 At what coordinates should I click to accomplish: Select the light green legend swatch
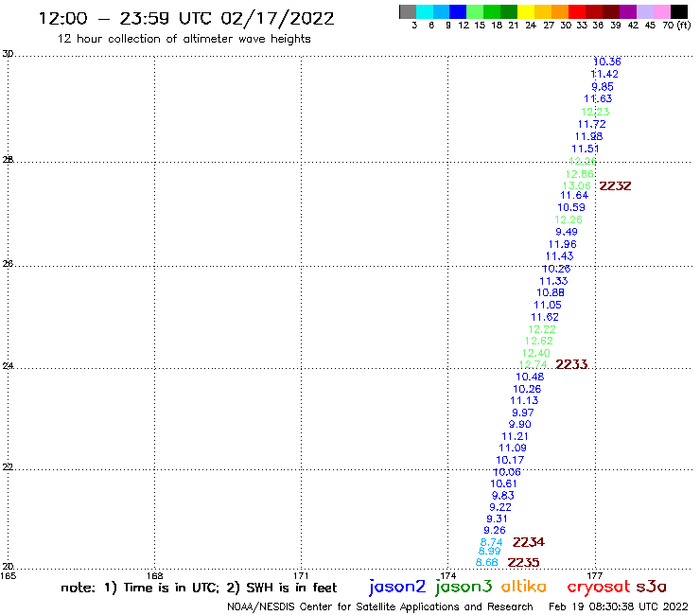(475, 11)
